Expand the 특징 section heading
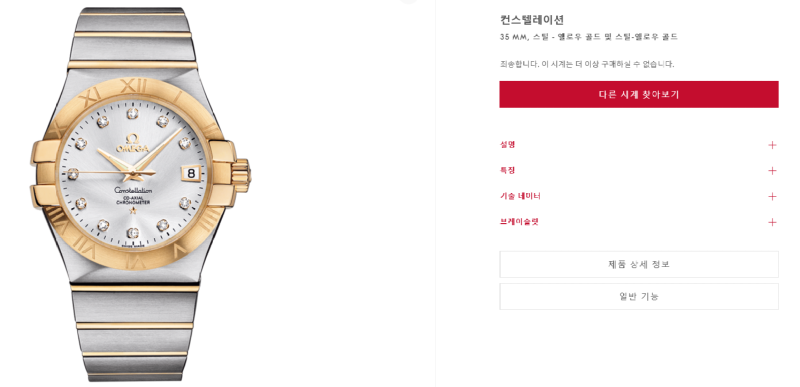This screenshot has height=387, width=800. 507,170
